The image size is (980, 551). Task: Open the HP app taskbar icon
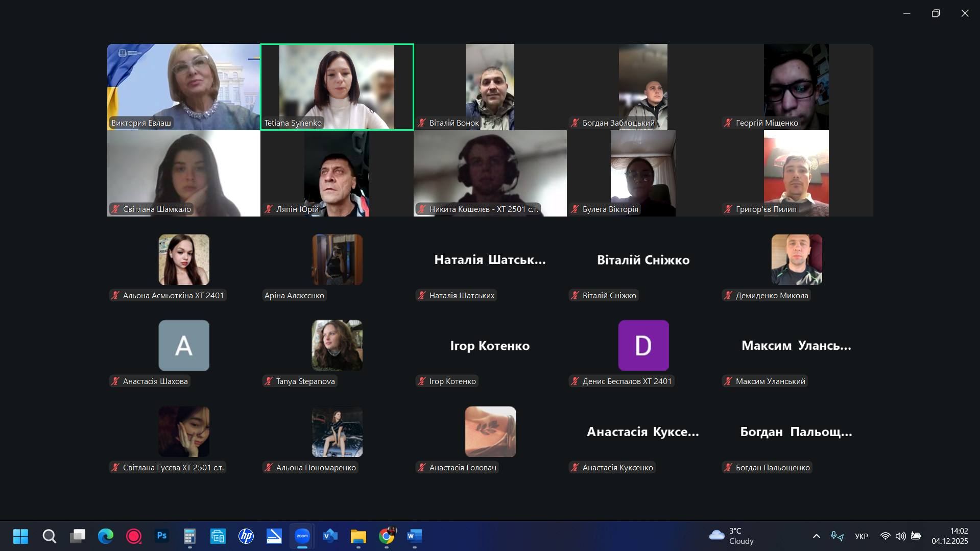point(246,536)
